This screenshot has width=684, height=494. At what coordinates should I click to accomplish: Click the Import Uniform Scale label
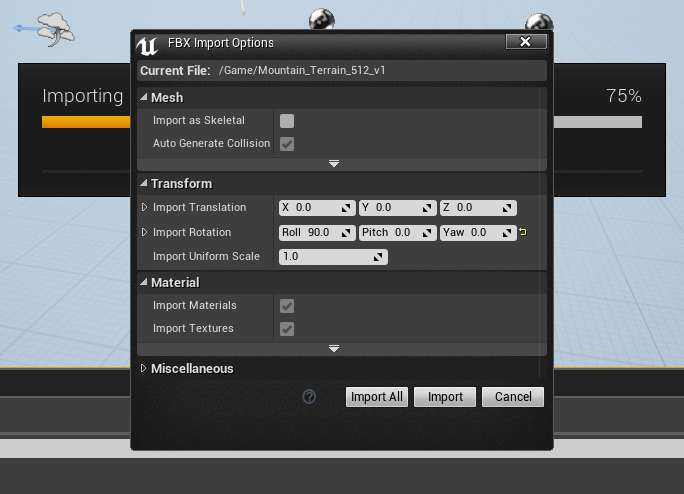click(206, 256)
